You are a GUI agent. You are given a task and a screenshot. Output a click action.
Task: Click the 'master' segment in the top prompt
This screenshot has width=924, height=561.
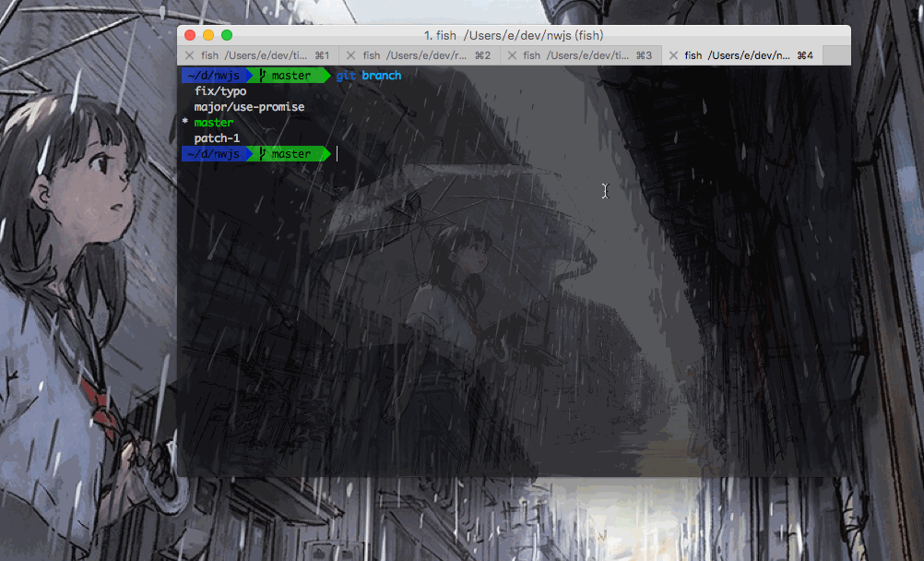pos(290,76)
